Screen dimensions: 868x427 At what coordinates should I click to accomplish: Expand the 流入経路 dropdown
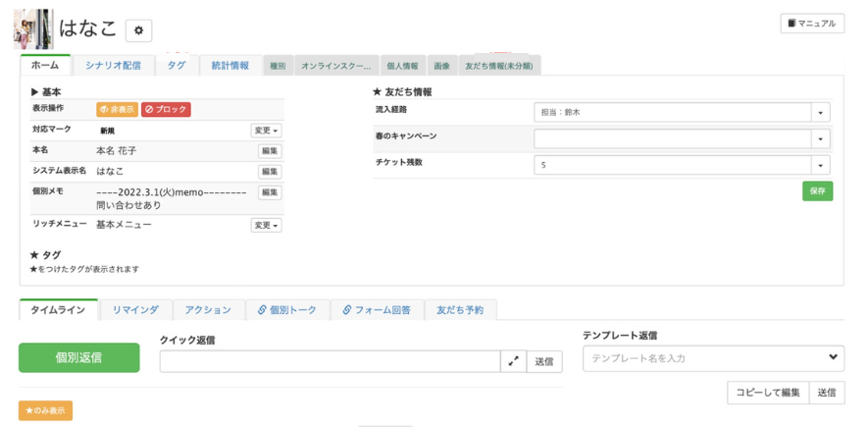pos(821,113)
